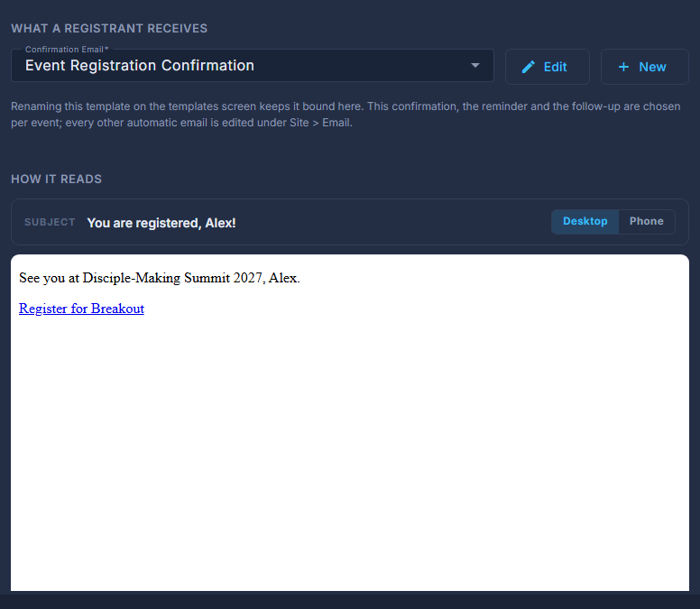This screenshot has width=700, height=609.
Task: Click the Edit button label
Action: click(555, 67)
